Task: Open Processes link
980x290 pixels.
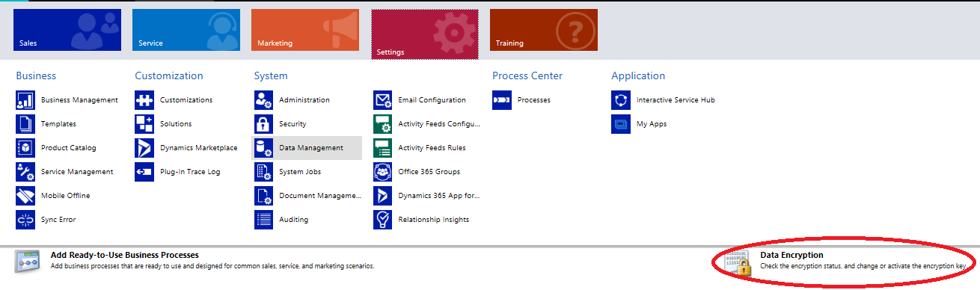Action: 534,100
